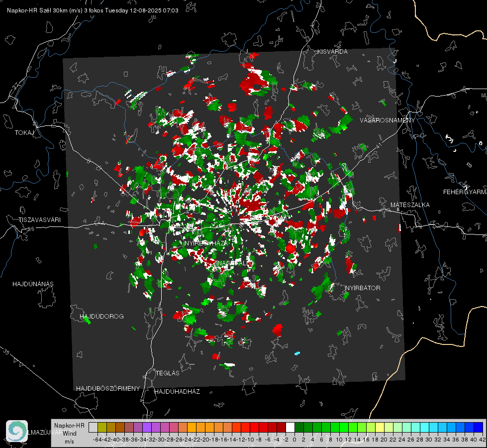The image size is (487, 448).
Task: Click the legend value '10'
Action: pos(339,440)
